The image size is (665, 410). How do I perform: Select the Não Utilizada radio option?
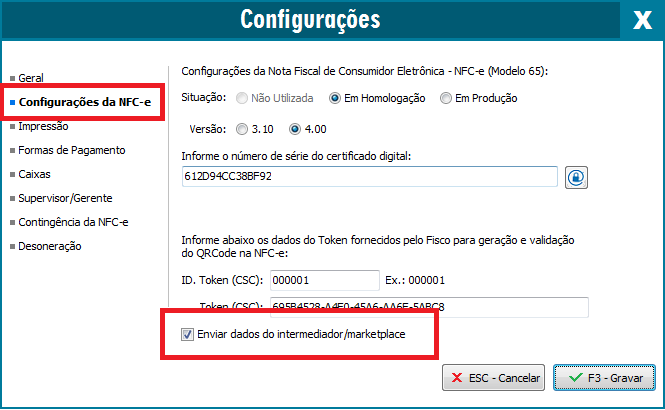click(x=245, y=98)
